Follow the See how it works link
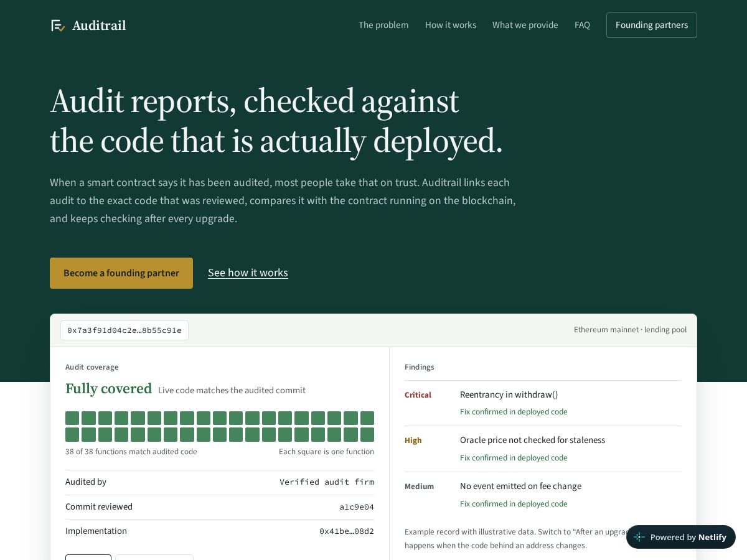The image size is (747, 560). coord(248,273)
